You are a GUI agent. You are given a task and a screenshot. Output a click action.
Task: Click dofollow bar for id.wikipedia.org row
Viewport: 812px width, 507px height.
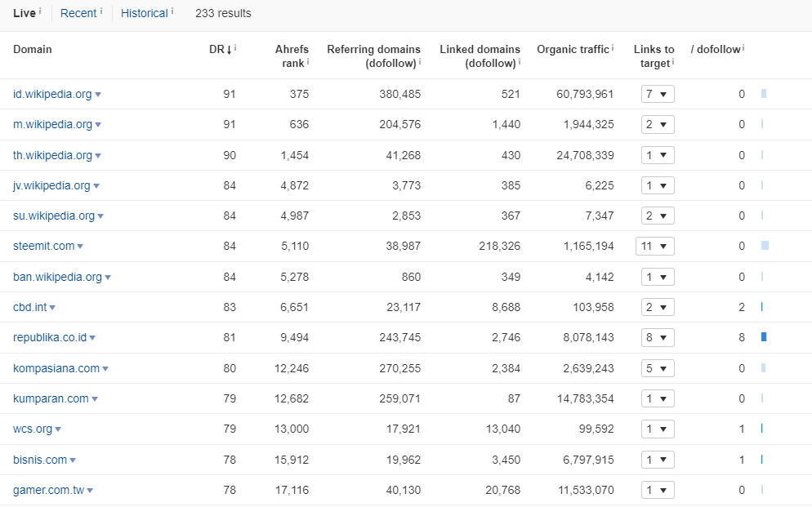click(x=764, y=94)
